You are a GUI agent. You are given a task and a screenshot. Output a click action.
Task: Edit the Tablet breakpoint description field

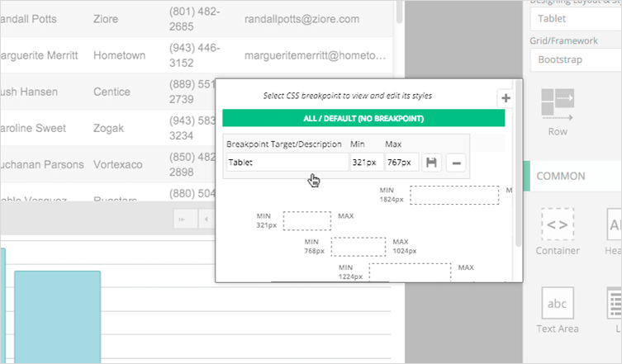click(x=287, y=162)
